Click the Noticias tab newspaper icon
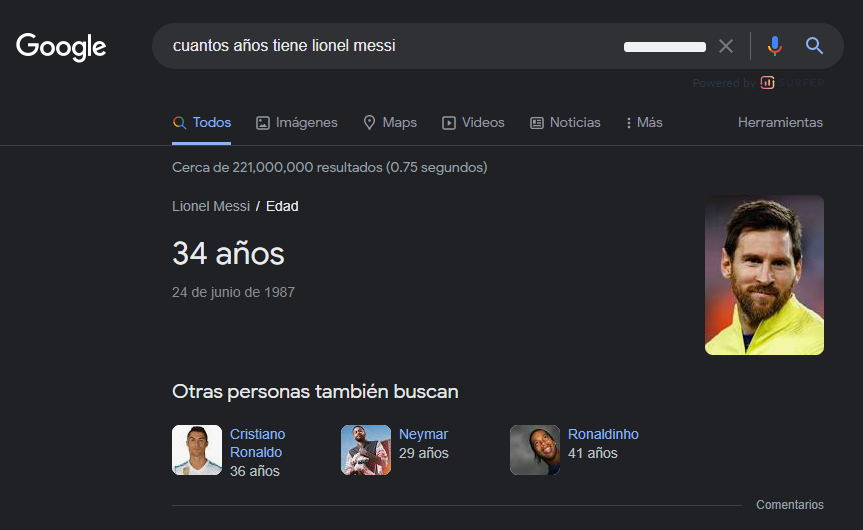This screenshot has height=530, width=863. [x=537, y=123]
